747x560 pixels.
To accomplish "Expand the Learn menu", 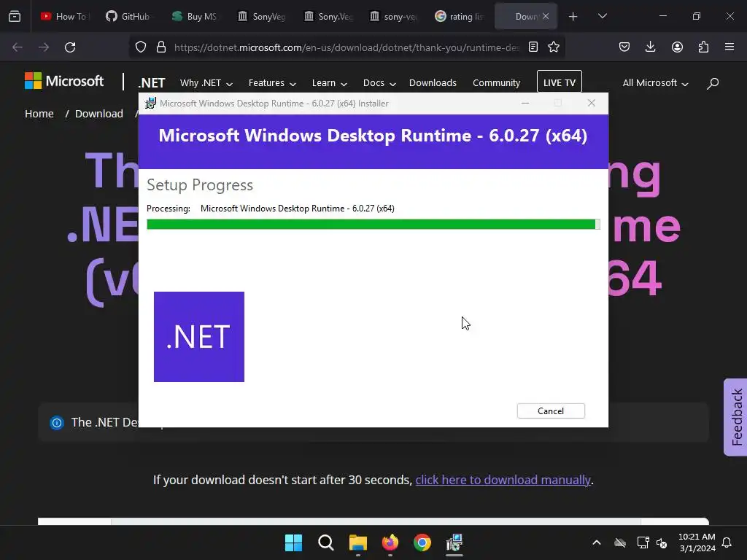I will [x=329, y=83].
